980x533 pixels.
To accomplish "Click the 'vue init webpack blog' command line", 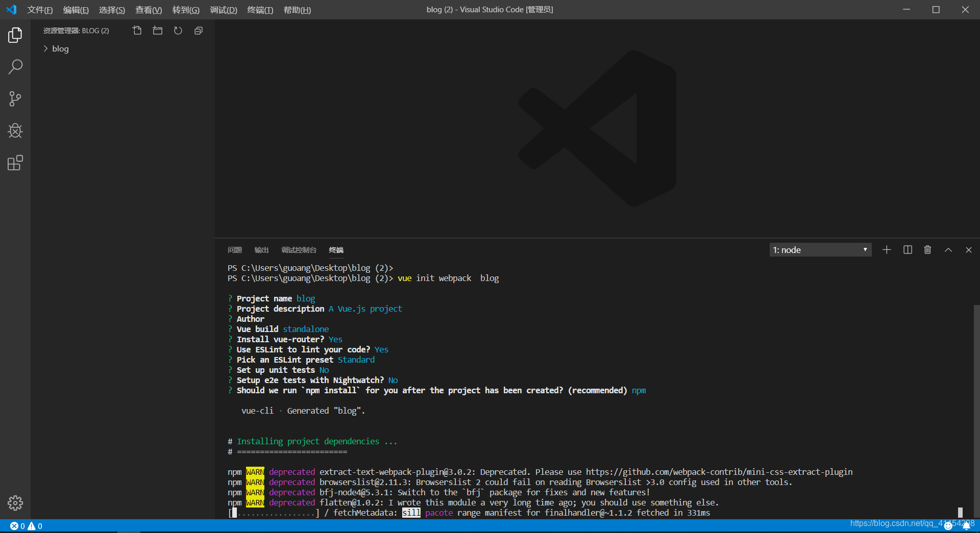I will pyautogui.click(x=363, y=278).
